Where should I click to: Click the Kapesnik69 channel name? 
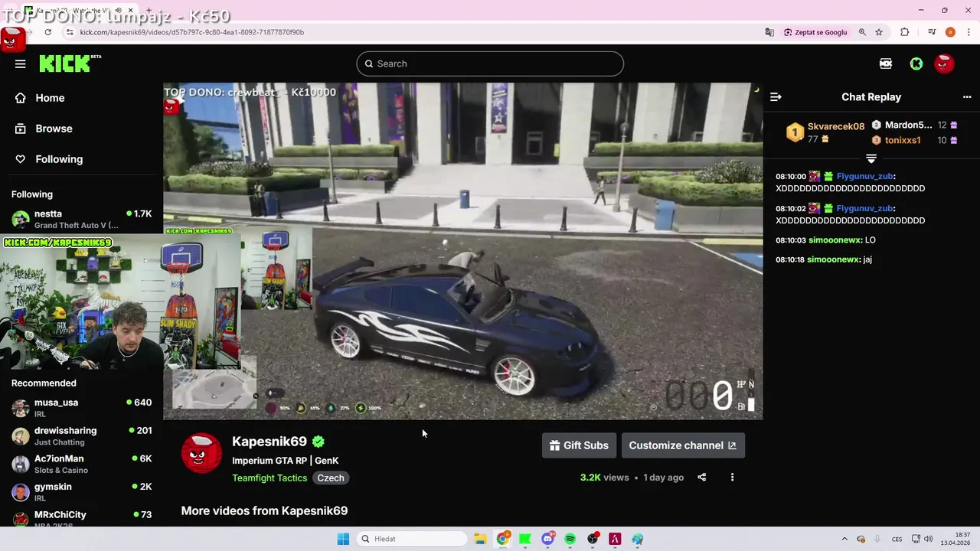pyautogui.click(x=269, y=442)
